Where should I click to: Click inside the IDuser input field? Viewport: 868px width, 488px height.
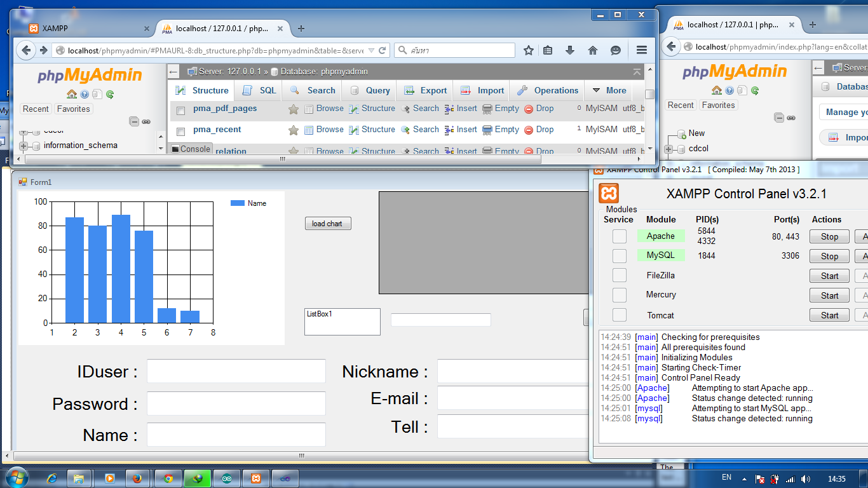coord(236,371)
